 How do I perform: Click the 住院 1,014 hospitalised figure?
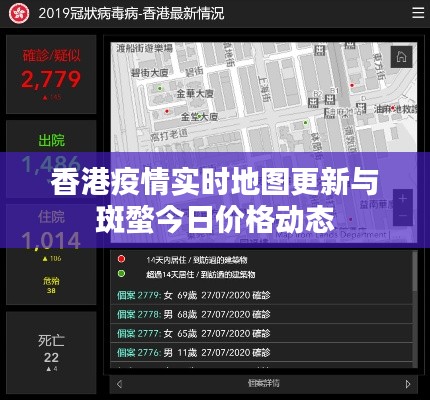(51, 240)
